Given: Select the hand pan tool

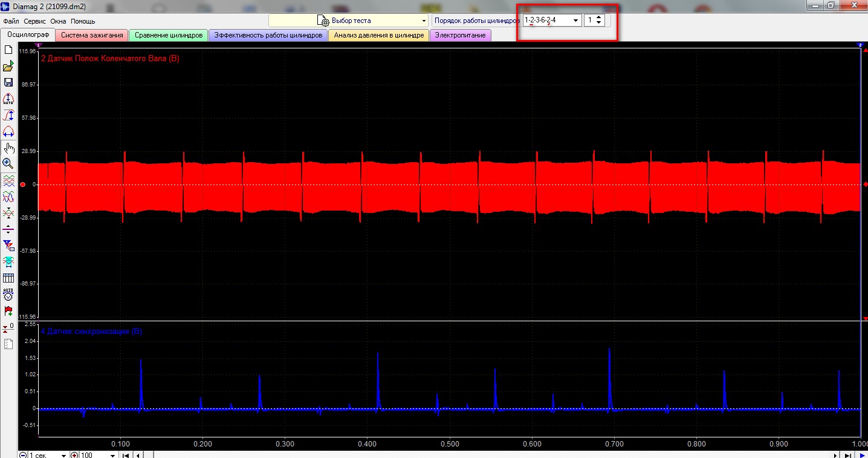Looking at the screenshot, I should coord(8,148).
